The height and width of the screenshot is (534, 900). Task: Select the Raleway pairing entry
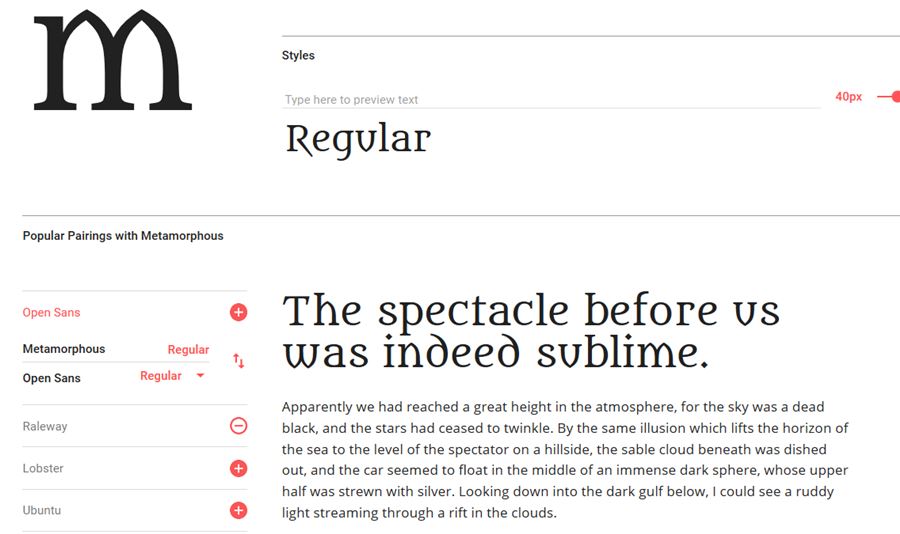pos(45,426)
